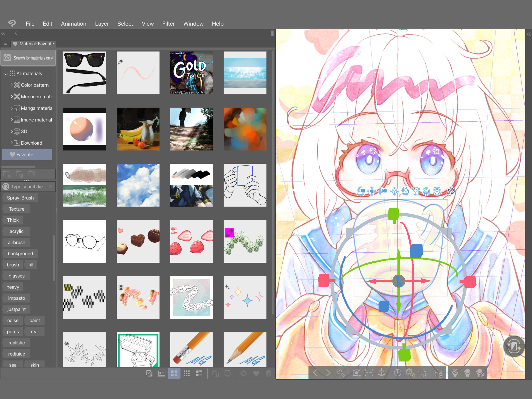532x399 pixels.
Task: Expand the 3D materials folder
Action: tap(11, 131)
